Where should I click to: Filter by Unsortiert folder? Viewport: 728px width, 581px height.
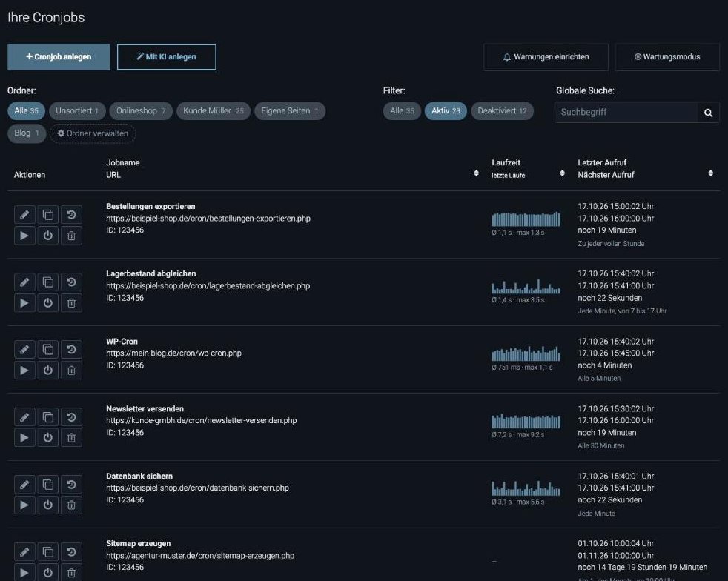tap(77, 111)
